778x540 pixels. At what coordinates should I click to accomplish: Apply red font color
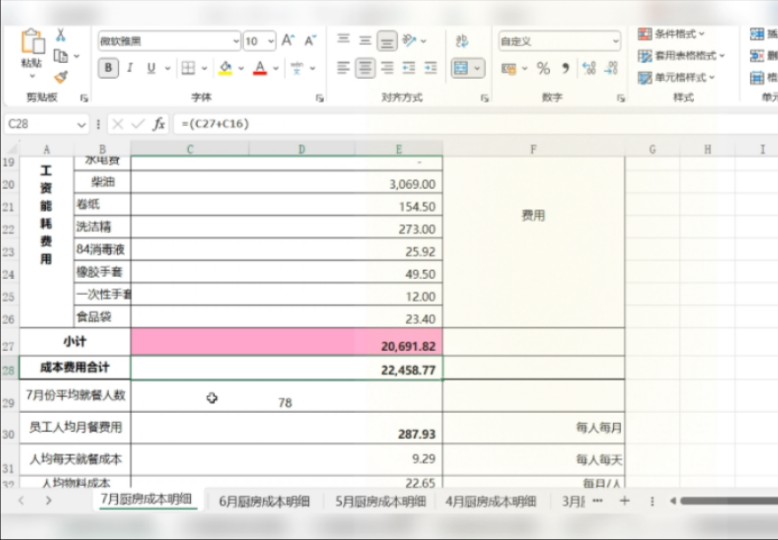pyautogui.click(x=260, y=68)
